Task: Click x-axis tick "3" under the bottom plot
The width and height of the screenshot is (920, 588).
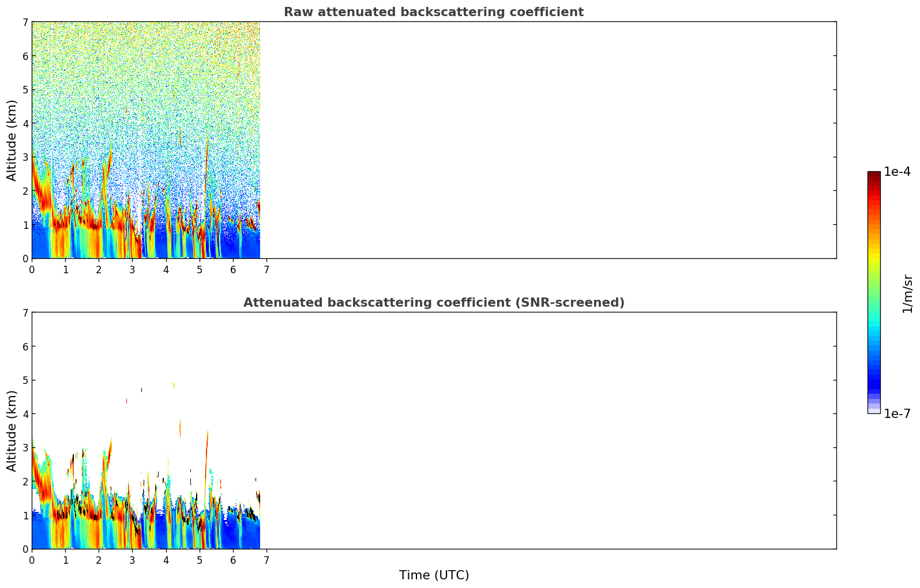Action: tap(132, 560)
